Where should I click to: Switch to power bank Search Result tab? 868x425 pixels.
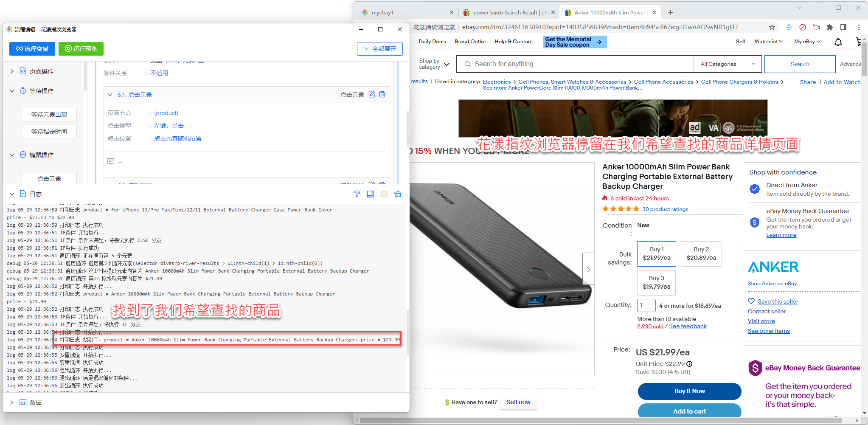(x=508, y=12)
